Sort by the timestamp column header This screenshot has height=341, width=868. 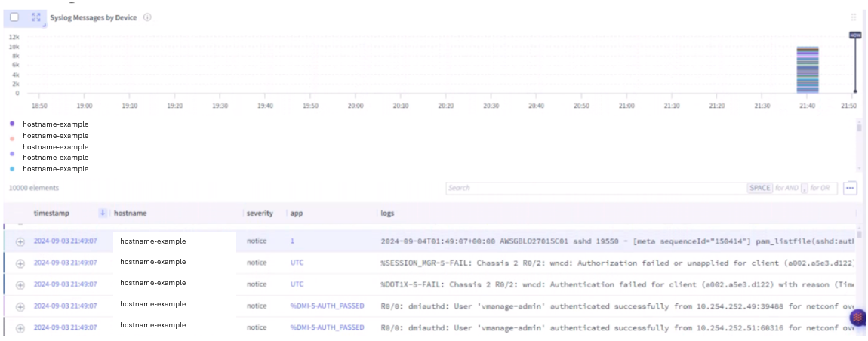[51, 213]
